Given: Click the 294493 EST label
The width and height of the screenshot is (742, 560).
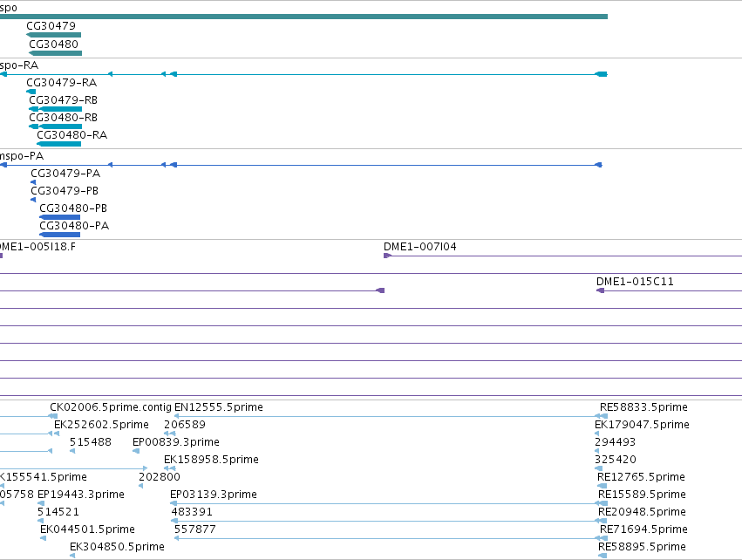Looking at the screenshot, I should tap(616, 442).
